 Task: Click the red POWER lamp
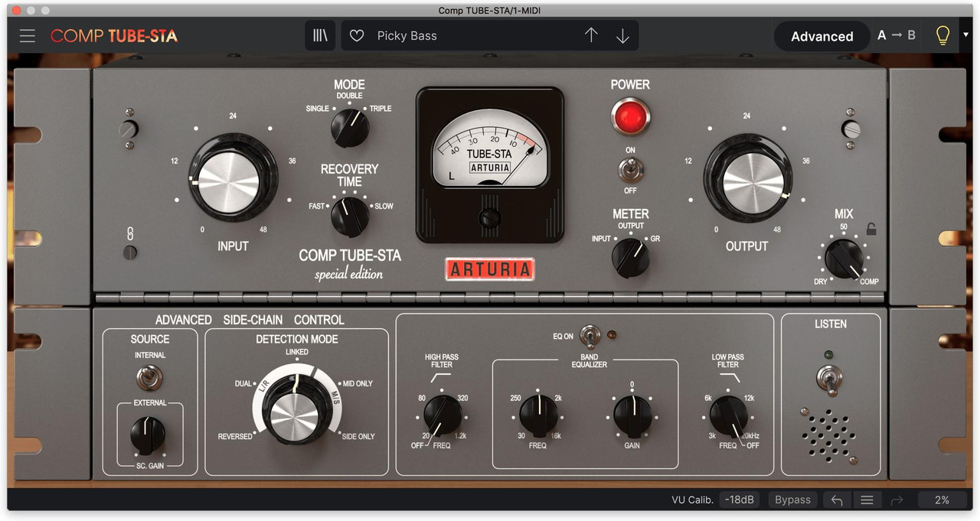tap(630, 116)
